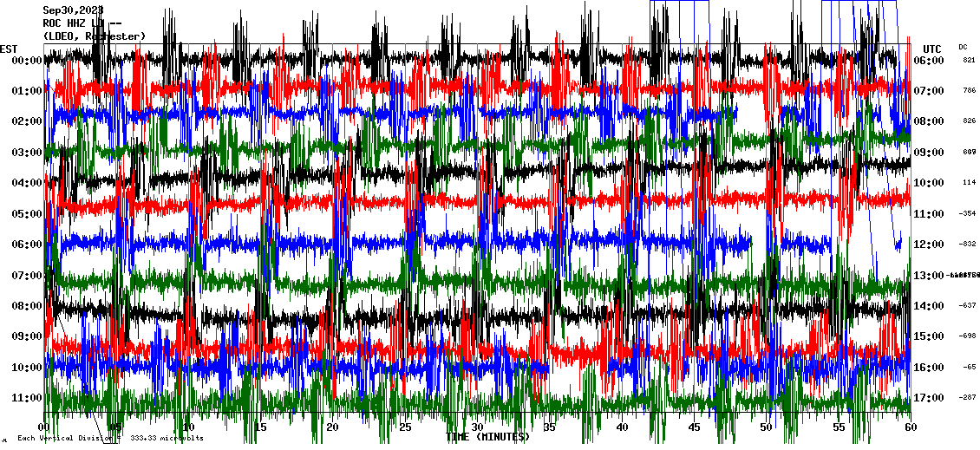This screenshot has width=980, height=450.
Task: Select the 10:00 EST row label
Action: [27, 368]
